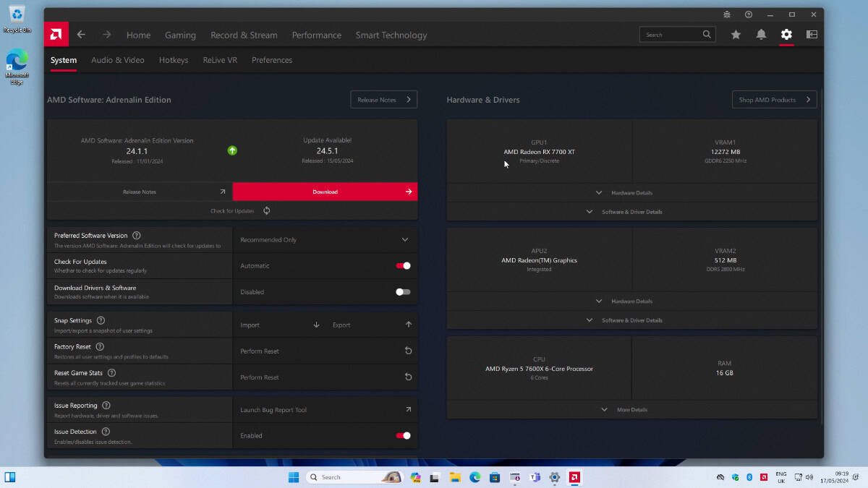The height and width of the screenshot is (488, 868).
Task: Click the Windows taskbar search box
Action: 355,477
